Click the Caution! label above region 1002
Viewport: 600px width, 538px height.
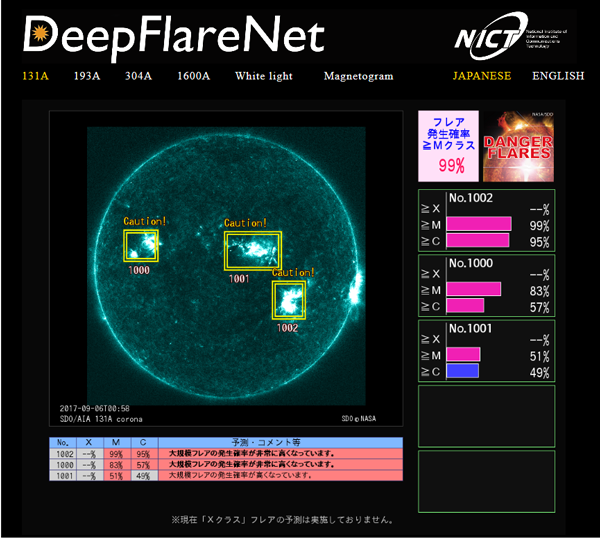click(293, 272)
